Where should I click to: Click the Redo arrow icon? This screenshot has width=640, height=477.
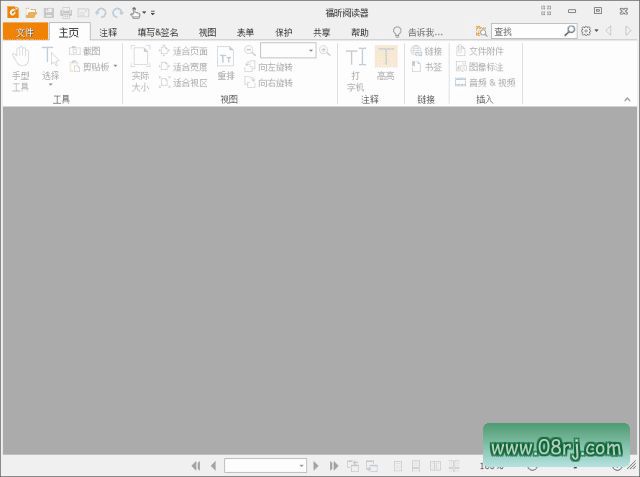point(118,13)
